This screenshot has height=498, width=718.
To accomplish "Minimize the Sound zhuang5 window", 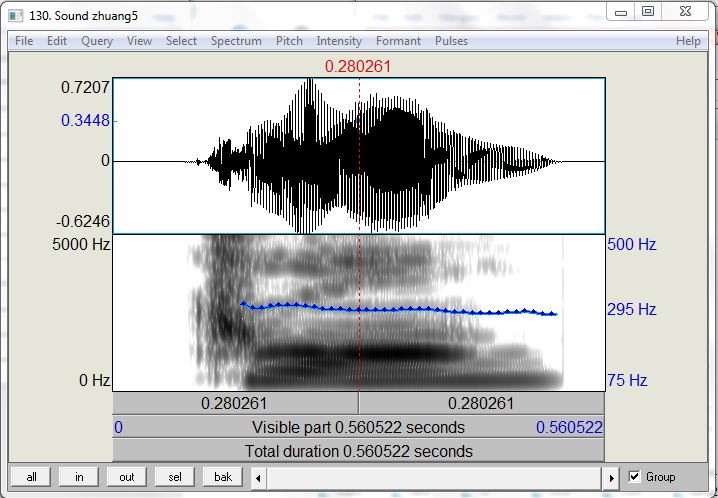I will click(621, 12).
